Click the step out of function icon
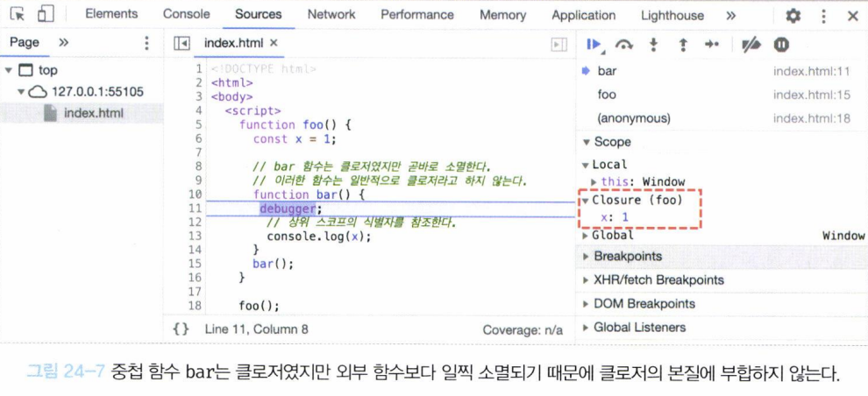Viewport: 868px width, 396px height. tap(682, 44)
